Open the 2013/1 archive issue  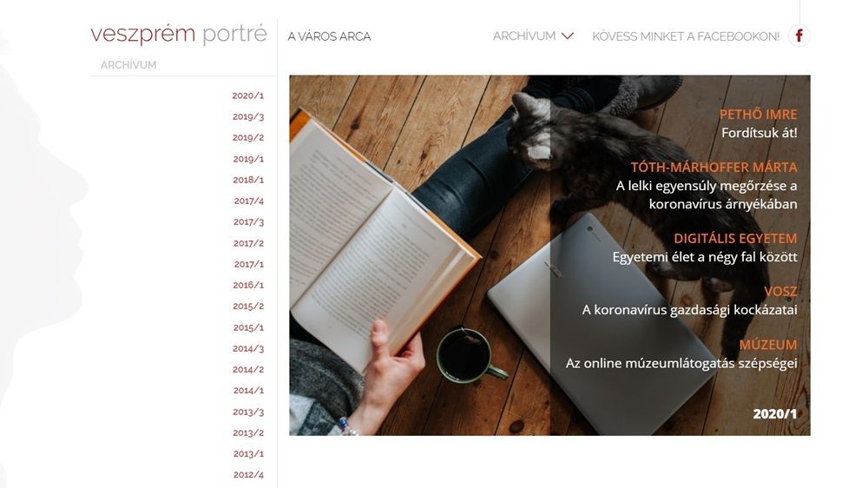pos(248,453)
